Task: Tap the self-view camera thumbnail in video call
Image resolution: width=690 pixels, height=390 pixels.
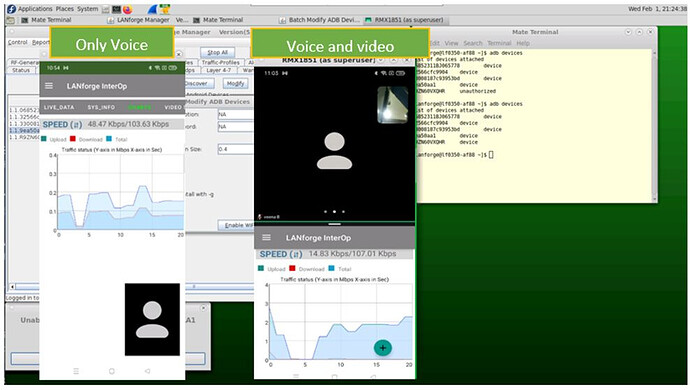Action: tap(393, 104)
